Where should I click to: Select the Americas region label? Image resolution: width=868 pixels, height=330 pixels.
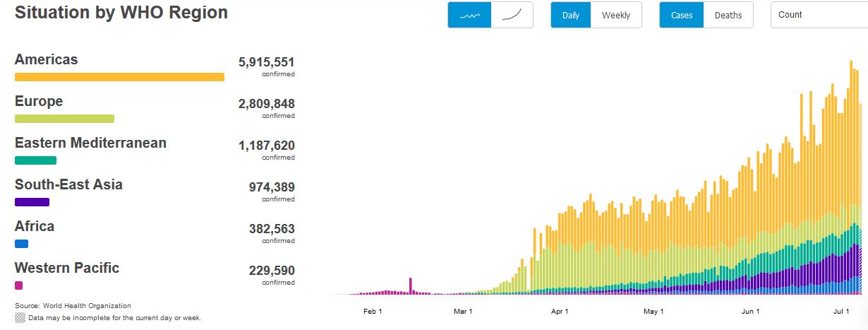[x=46, y=59]
